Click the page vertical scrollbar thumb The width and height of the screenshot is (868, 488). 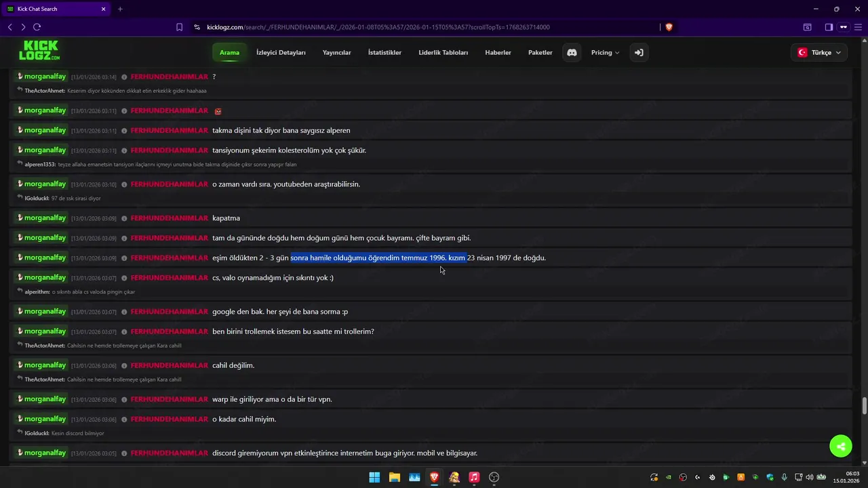point(864,407)
